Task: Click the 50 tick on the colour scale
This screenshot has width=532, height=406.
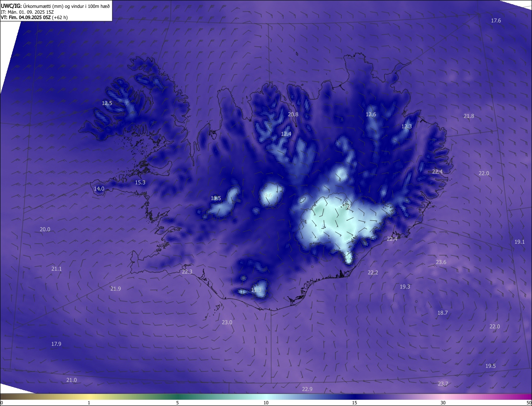Action: coord(529,403)
